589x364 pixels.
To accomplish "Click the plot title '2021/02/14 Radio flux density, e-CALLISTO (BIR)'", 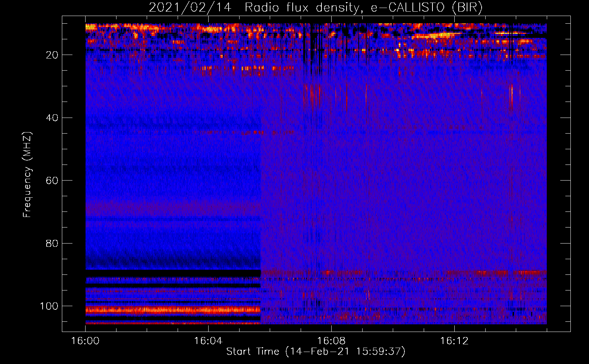I will coord(316,7).
